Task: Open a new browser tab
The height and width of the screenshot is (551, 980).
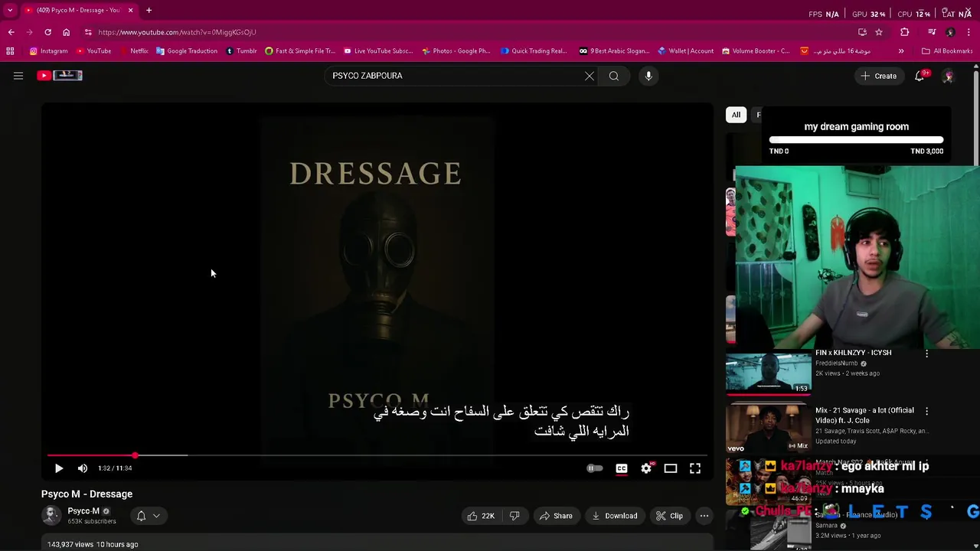Action: pos(149,10)
